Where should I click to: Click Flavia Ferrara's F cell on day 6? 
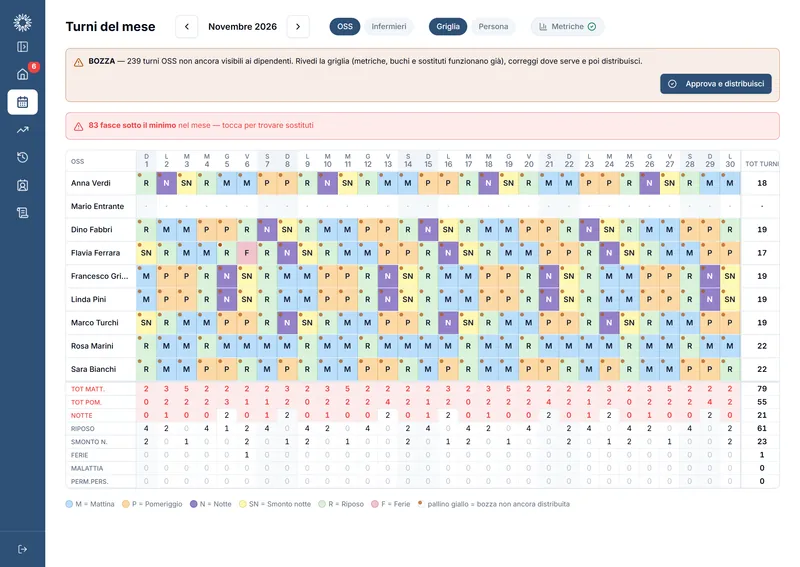click(247, 253)
